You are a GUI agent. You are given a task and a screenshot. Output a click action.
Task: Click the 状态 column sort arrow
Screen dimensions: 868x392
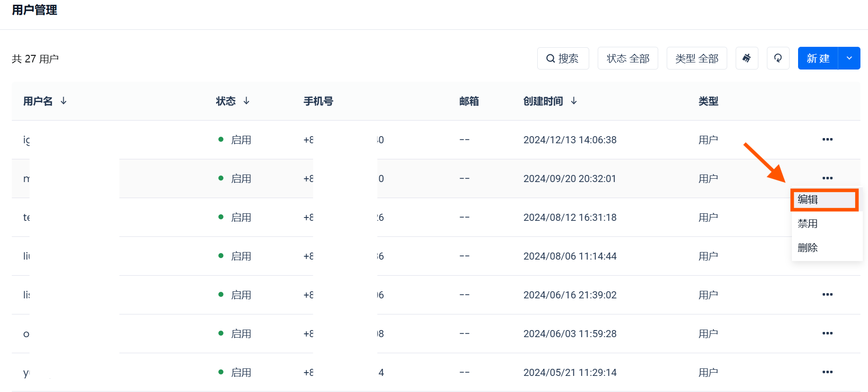point(246,101)
